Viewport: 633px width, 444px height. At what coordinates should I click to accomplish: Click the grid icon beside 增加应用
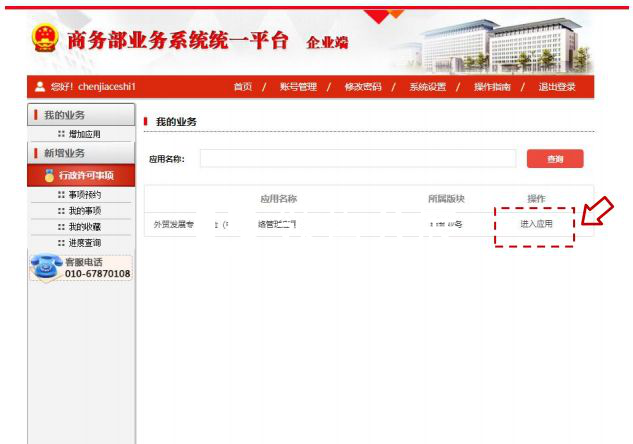pyautogui.click(x=61, y=134)
